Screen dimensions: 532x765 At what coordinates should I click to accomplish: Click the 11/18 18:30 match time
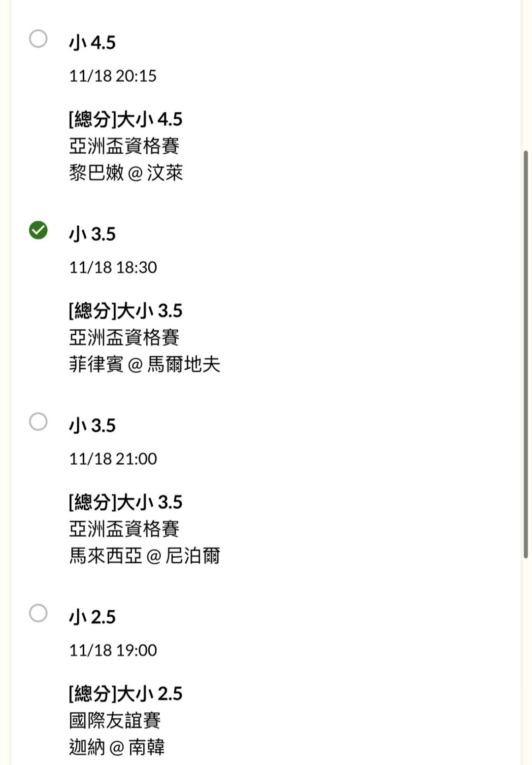click(x=113, y=267)
